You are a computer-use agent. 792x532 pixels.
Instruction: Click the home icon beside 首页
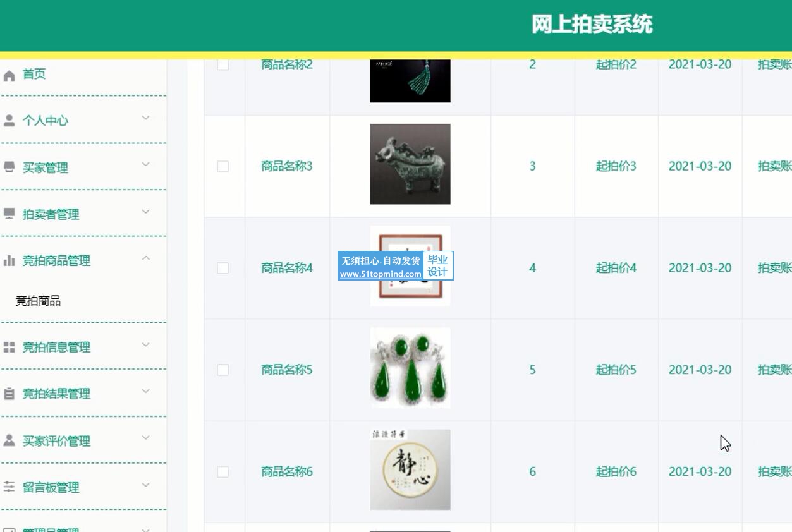tap(9, 75)
